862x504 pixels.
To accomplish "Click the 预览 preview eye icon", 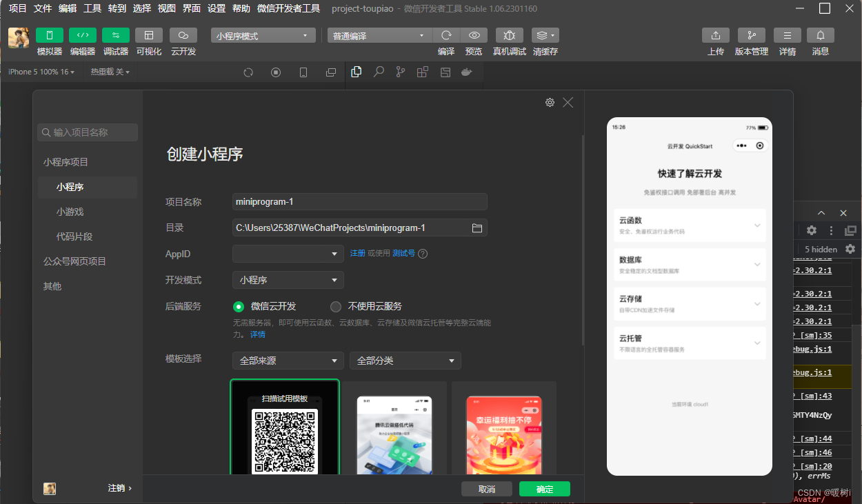I will (x=474, y=35).
